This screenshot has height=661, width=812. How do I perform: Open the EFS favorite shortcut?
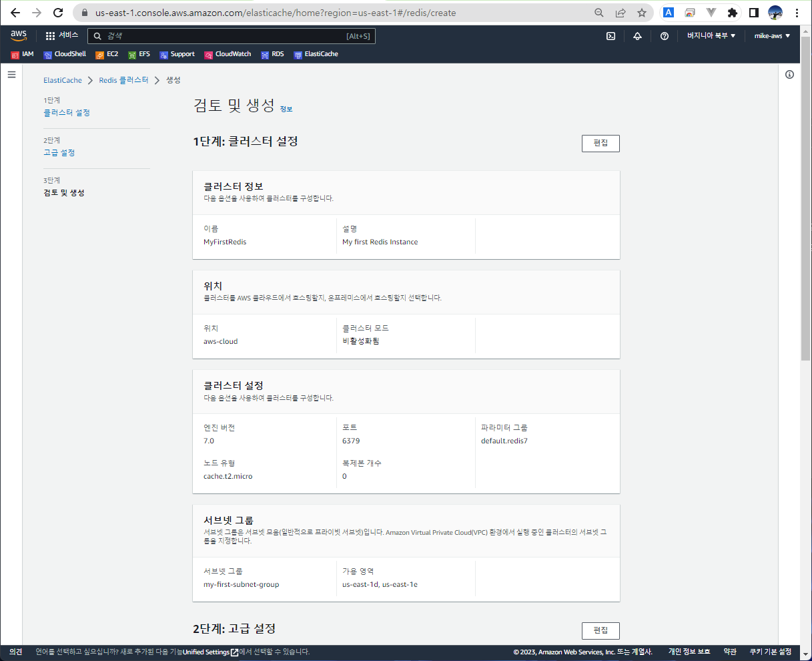139,54
